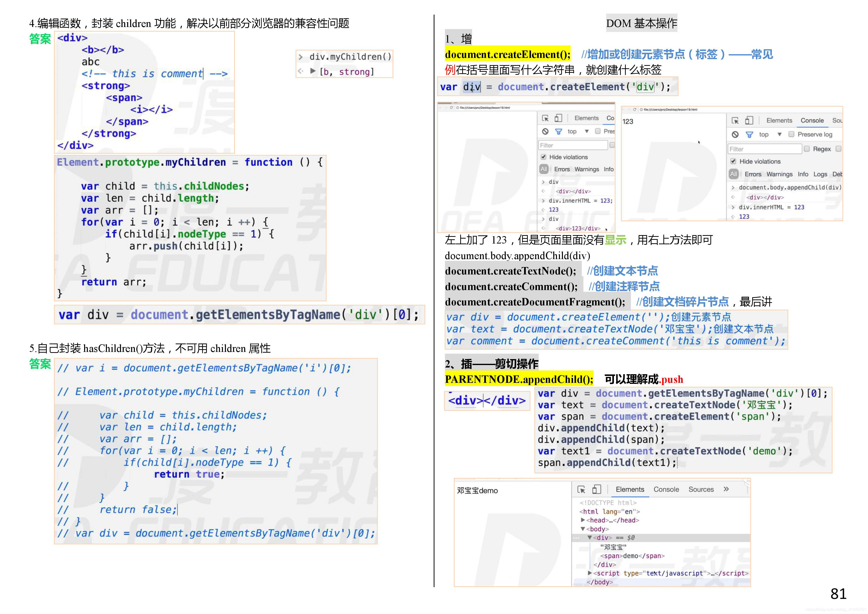The width and height of the screenshot is (868, 614).
Task: Click inspect-element icon in left console screenshot
Action: click(545, 118)
